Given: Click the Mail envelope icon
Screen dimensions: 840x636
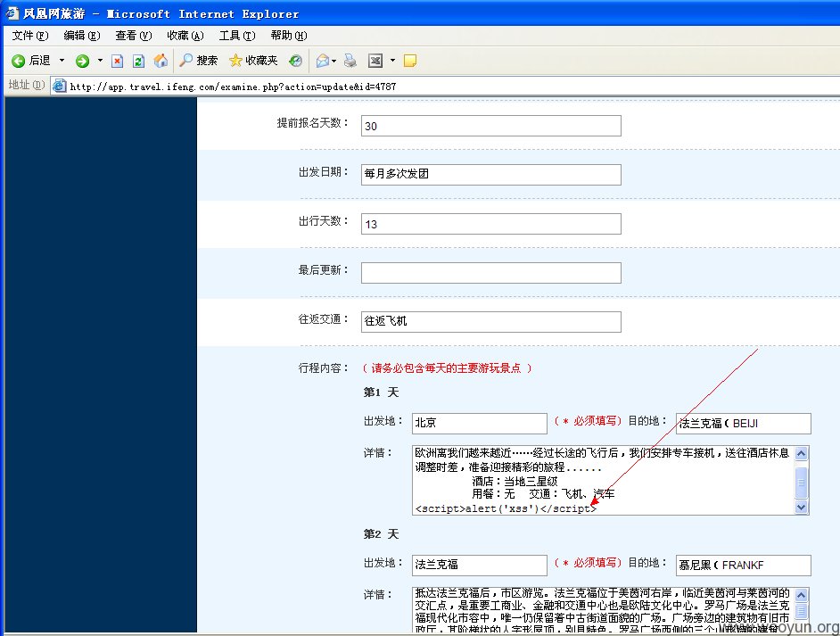Looking at the screenshot, I should [x=323, y=61].
